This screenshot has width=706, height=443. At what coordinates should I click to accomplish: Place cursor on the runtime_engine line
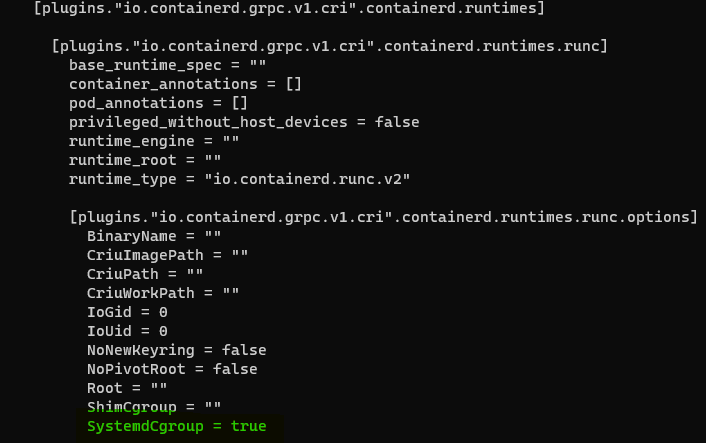[x=154, y=141]
